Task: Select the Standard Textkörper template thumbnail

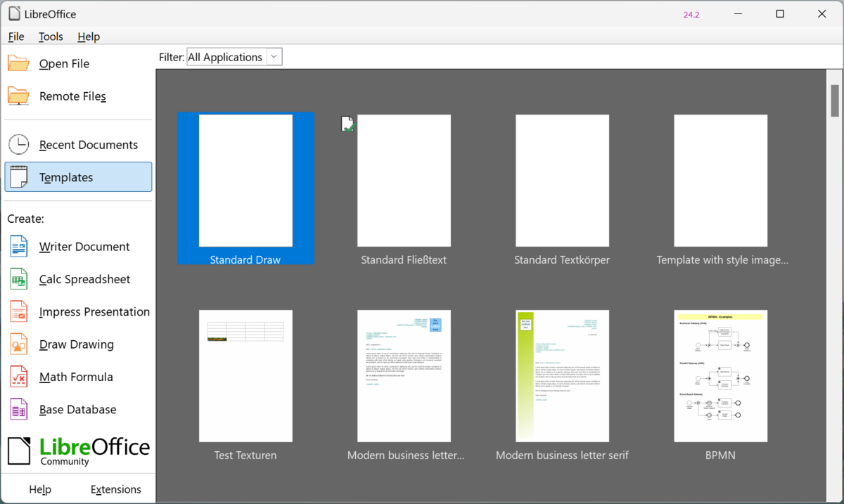Action: (x=562, y=181)
